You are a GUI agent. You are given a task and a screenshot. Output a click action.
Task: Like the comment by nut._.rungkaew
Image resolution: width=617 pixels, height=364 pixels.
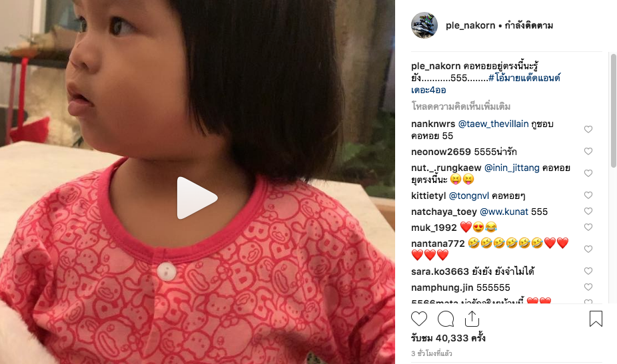pos(588,174)
